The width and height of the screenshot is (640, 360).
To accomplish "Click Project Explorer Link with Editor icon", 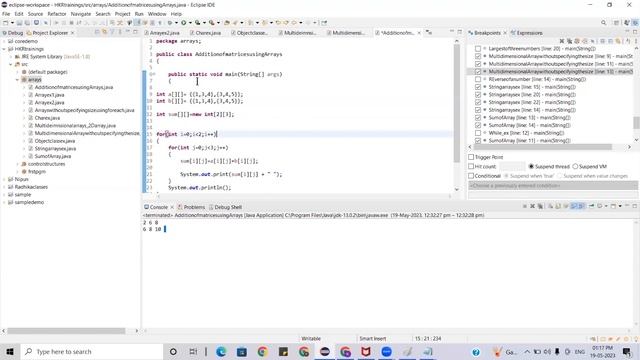I will pos(105,32).
